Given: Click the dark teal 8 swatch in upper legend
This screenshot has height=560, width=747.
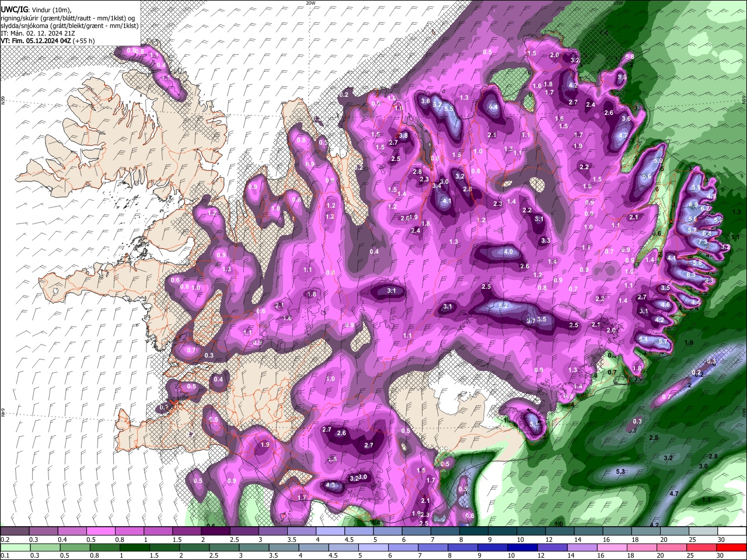Looking at the screenshot, I should pyautogui.click(x=473, y=531).
